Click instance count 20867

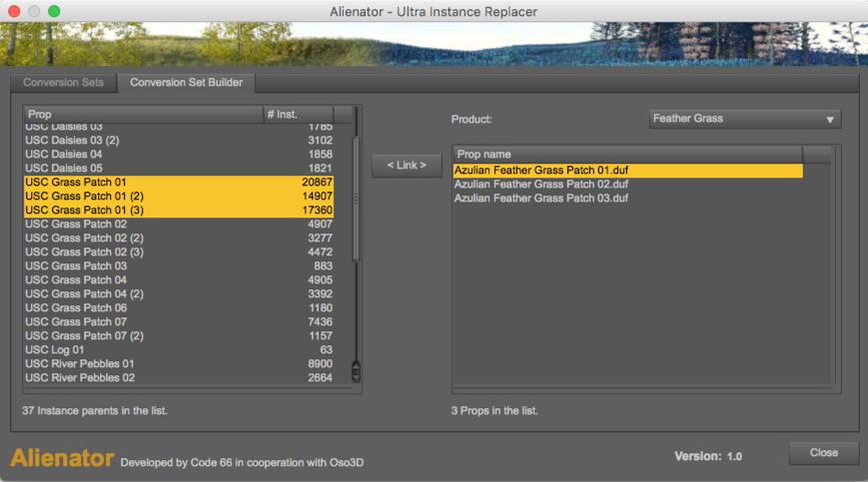317,183
